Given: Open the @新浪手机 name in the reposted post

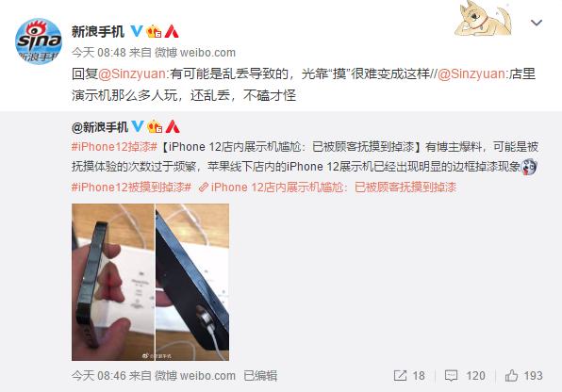Looking at the screenshot, I should point(100,127).
